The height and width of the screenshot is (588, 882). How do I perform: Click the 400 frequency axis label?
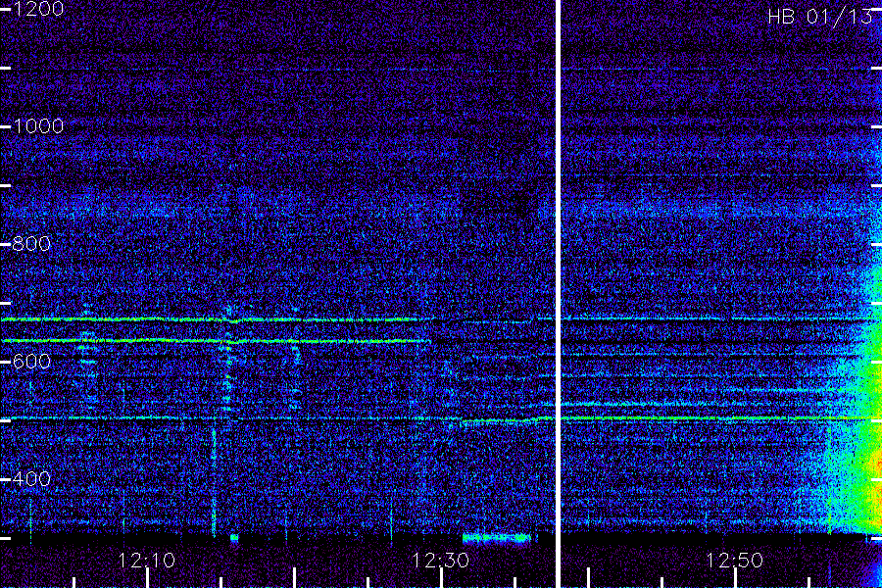(31, 479)
